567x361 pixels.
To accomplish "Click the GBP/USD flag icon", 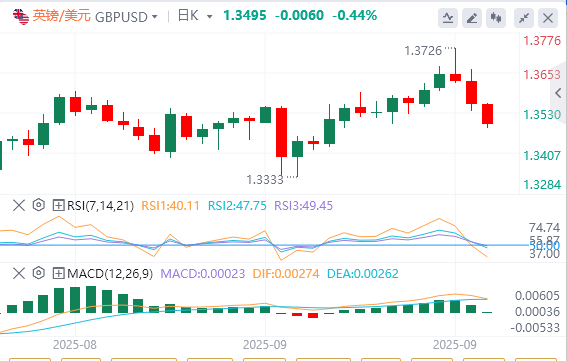I will coord(21,17).
